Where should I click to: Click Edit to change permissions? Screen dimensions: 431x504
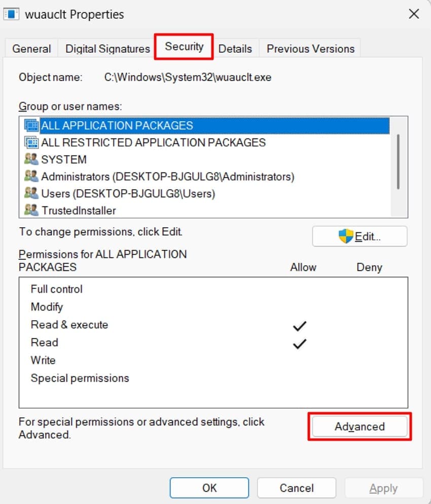click(x=360, y=236)
